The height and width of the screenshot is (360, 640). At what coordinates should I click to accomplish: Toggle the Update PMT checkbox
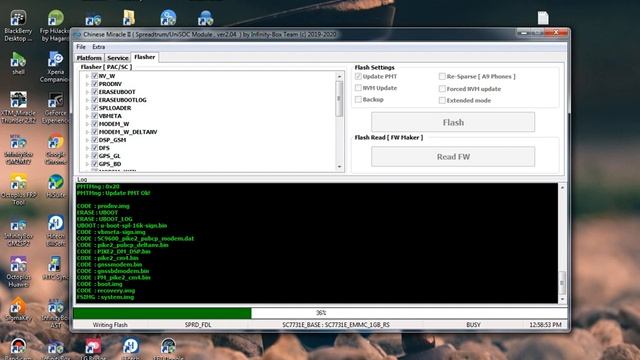pyautogui.click(x=358, y=76)
